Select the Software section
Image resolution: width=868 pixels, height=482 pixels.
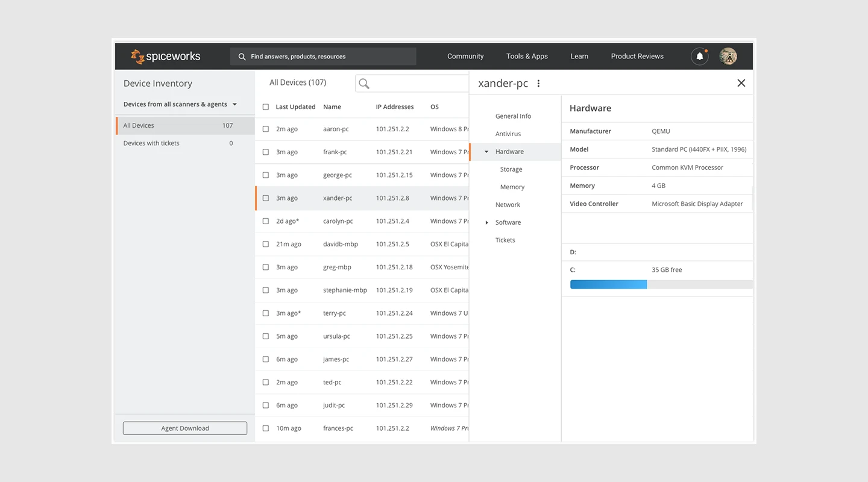point(508,222)
